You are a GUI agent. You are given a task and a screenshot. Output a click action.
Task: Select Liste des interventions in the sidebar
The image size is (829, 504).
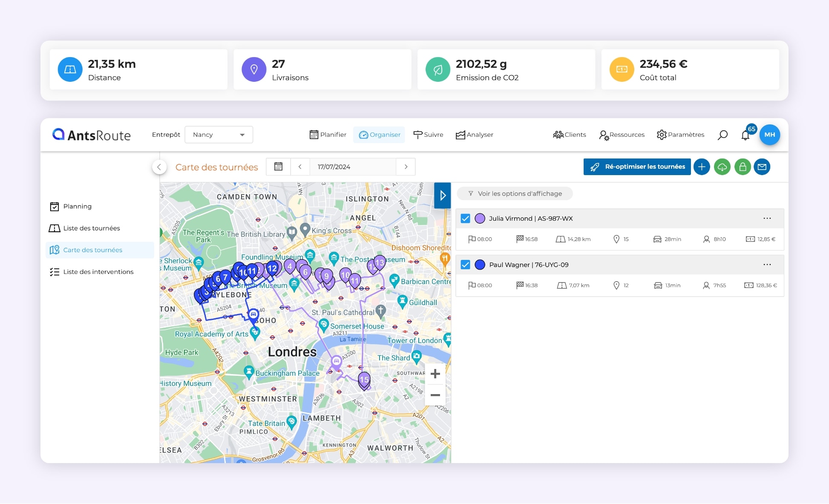point(98,271)
